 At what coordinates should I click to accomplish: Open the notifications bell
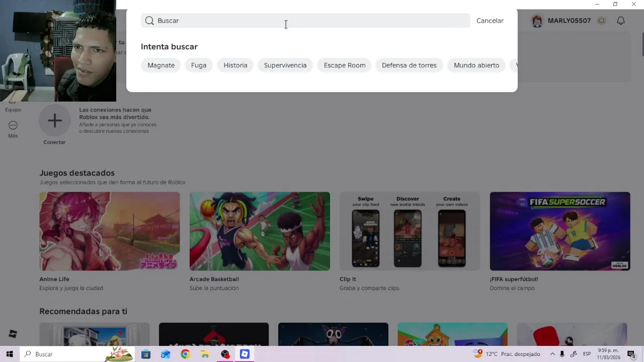click(x=621, y=21)
